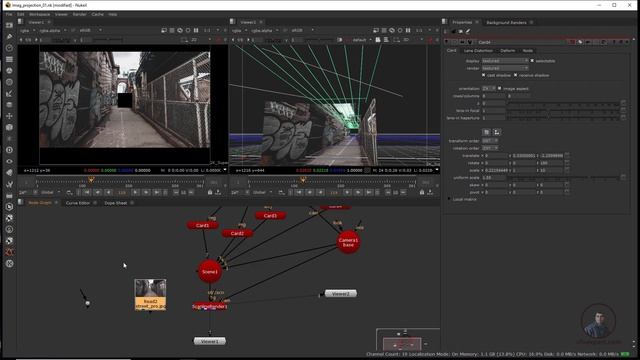Toggle the selectable checkbox
The image size is (640, 360).
point(532,61)
